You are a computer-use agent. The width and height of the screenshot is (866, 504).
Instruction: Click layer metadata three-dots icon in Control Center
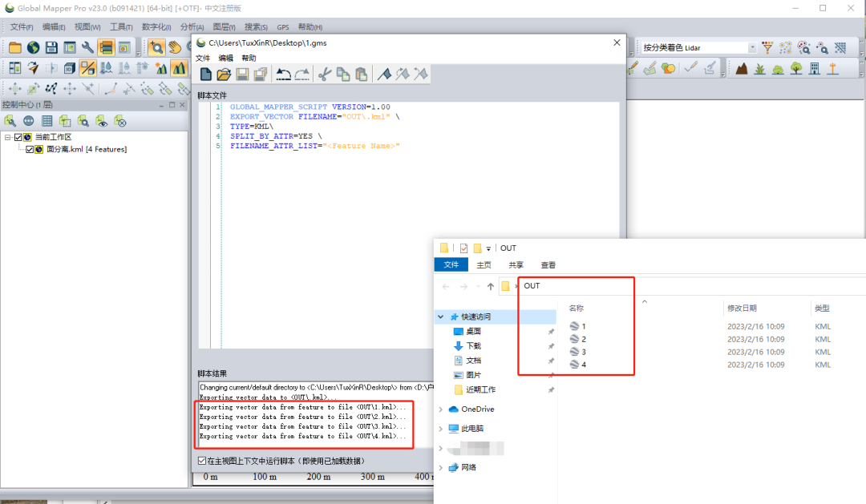pyautogui.click(x=29, y=121)
